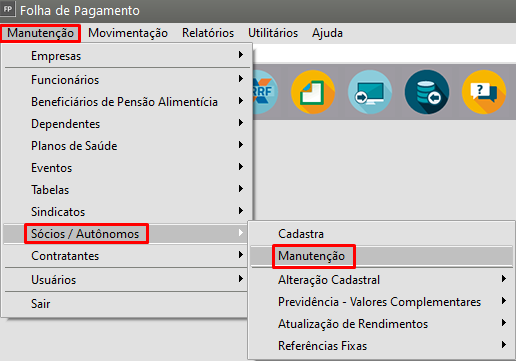Click the help chat bubble icon

pos(484,92)
